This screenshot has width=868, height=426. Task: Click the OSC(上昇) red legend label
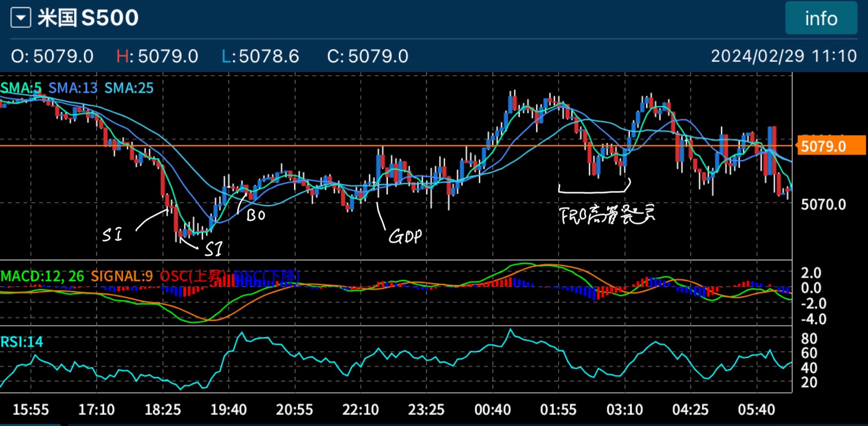coord(194,276)
